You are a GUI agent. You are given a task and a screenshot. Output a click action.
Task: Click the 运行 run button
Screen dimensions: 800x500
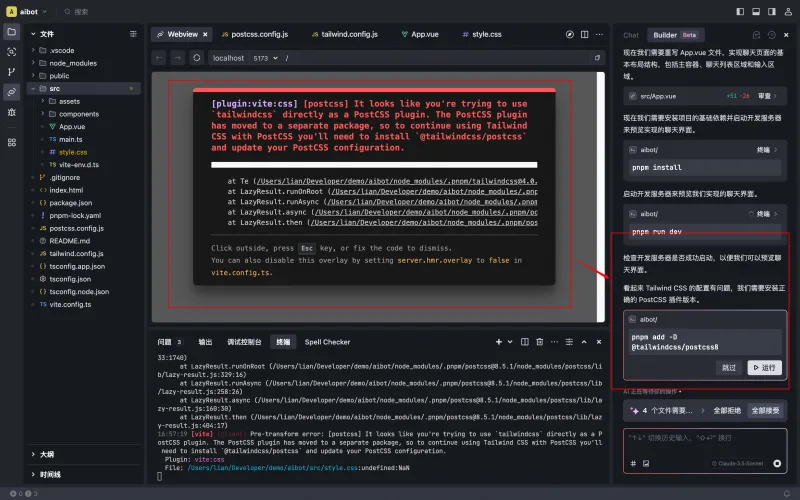(764, 368)
